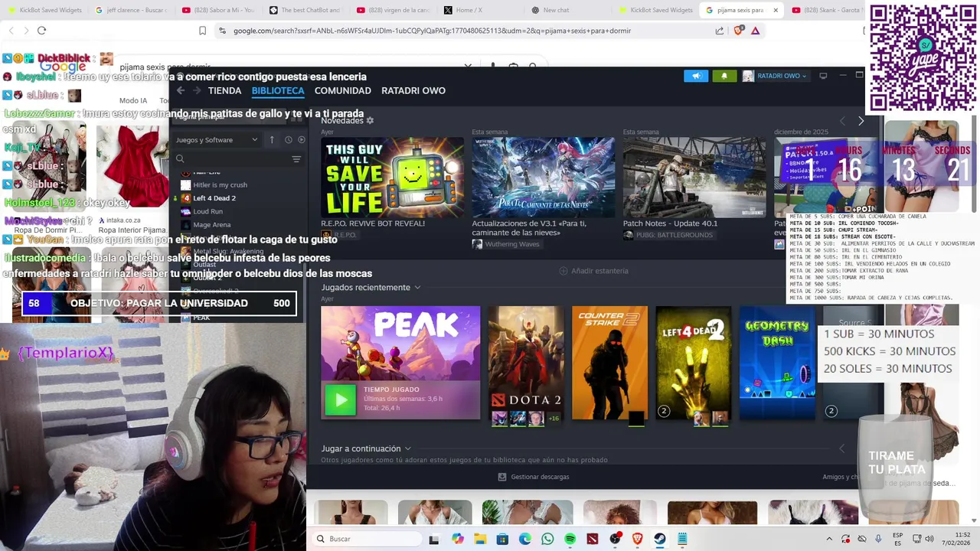Switch ESP keyboard language indicator

click(897, 539)
